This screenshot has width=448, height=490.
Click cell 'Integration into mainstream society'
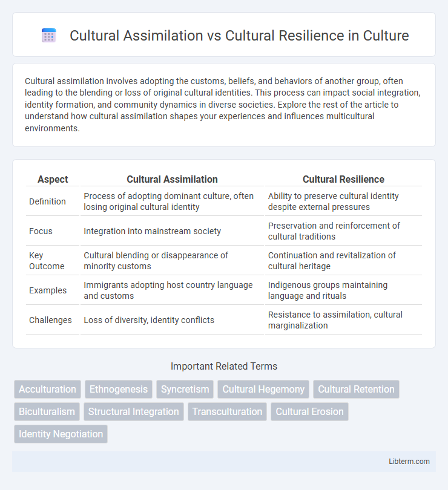pos(172,231)
